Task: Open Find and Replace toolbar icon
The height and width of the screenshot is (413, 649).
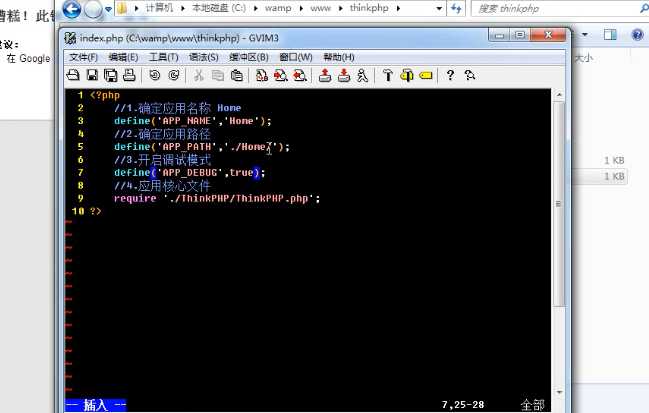Action: pos(262,75)
